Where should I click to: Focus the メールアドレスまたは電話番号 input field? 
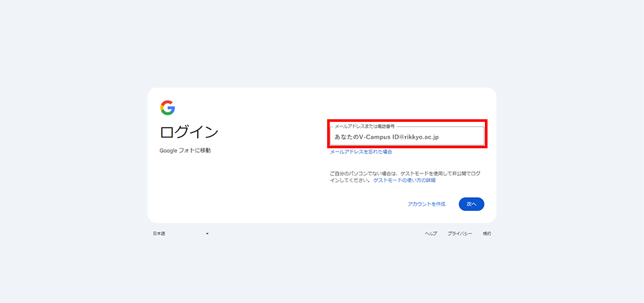(x=407, y=136)
